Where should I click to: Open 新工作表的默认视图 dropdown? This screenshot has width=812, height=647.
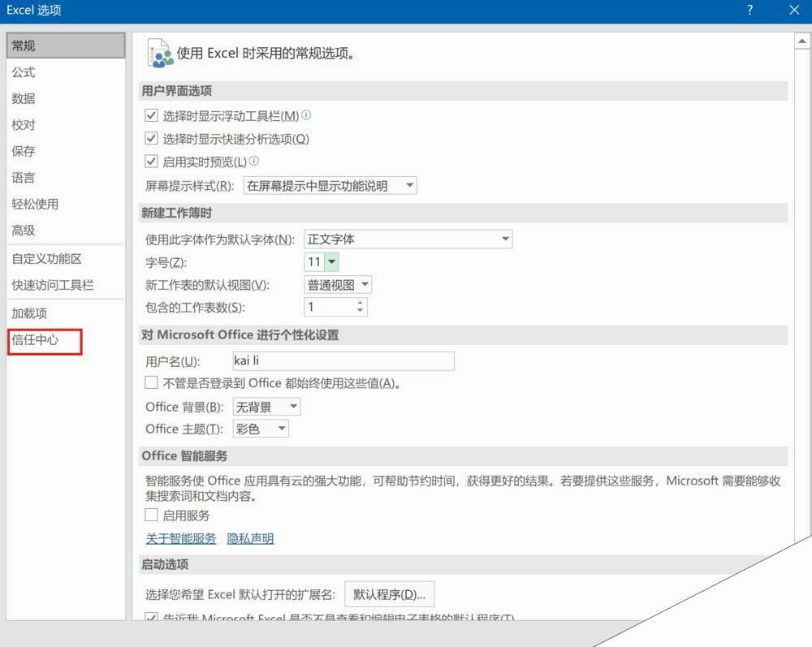click(338, 285)
